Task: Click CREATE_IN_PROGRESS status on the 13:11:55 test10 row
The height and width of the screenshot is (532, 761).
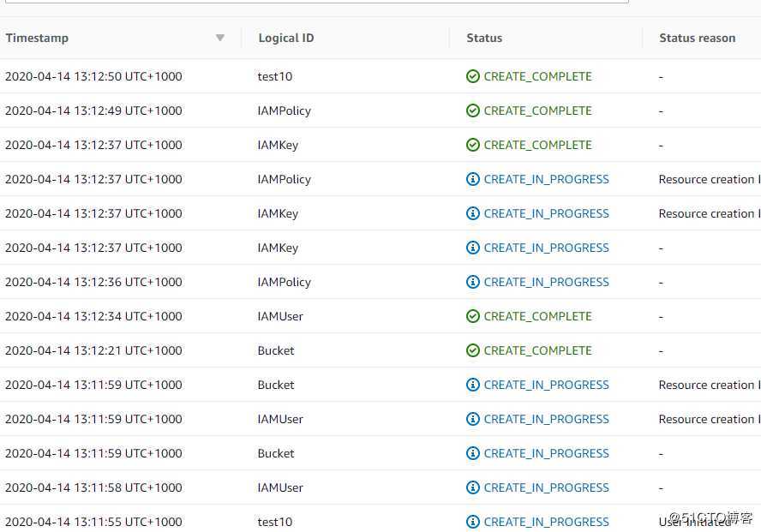Action: pos(546,522)
